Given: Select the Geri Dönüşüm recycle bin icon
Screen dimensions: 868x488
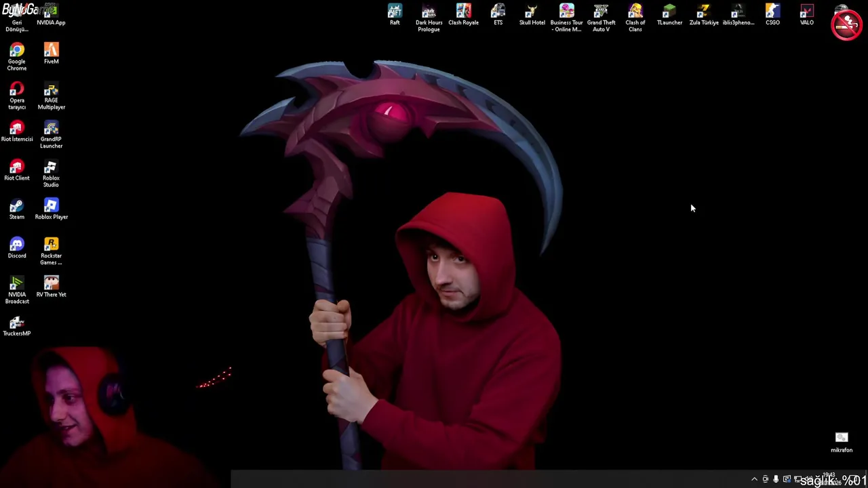Looking at the screenshot, I should [17, 18].
